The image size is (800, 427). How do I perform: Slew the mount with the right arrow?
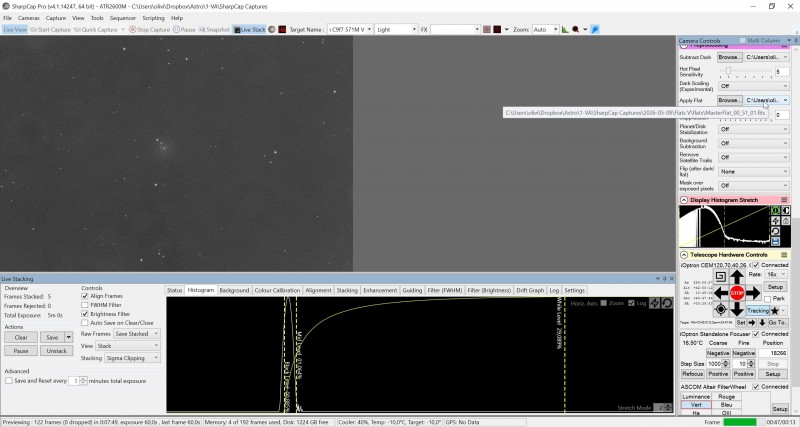(x=753, y=293)
